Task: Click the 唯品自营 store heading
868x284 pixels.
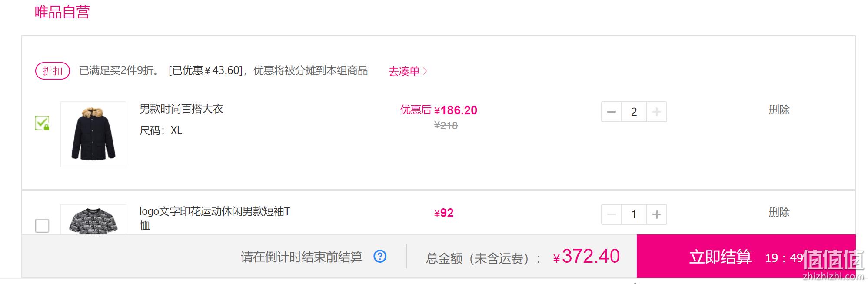Action: pos(62,12)
